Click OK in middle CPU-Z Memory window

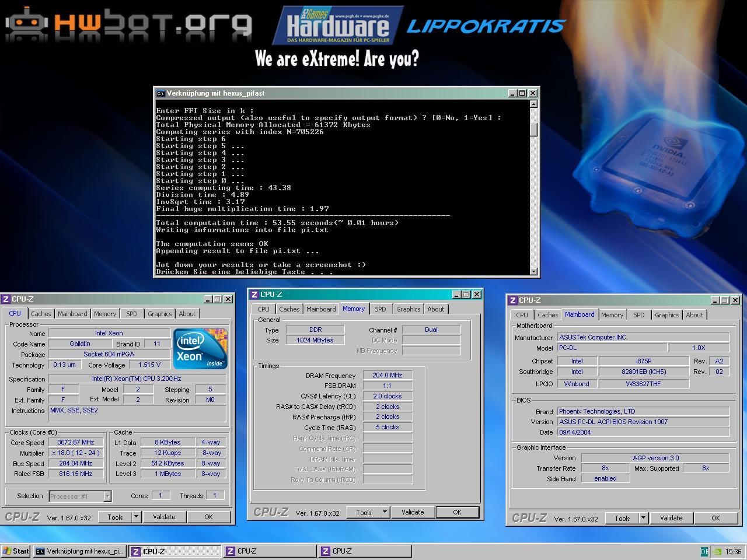pos(457,512)
